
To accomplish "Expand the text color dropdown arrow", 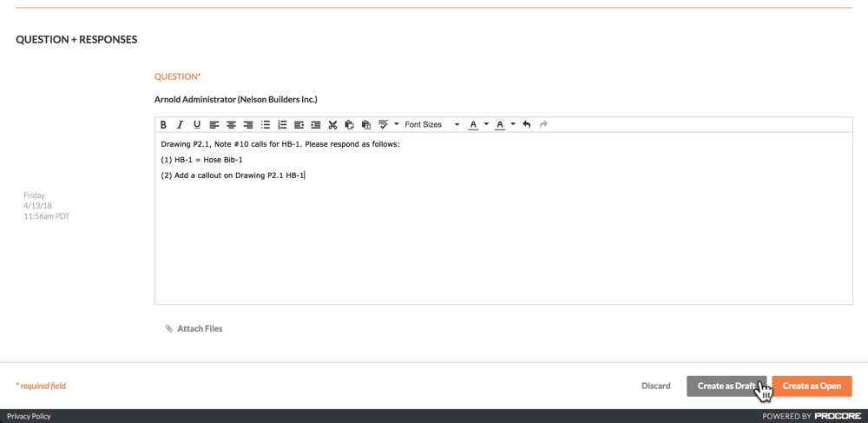I will (x=486, y=125).
